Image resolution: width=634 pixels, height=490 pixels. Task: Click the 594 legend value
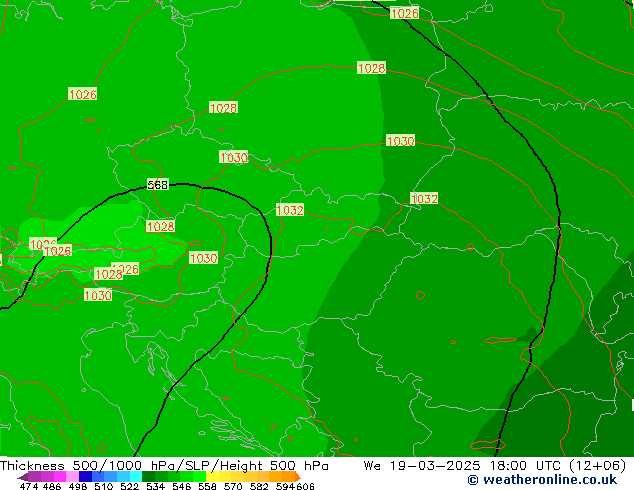tap(285, 486)
